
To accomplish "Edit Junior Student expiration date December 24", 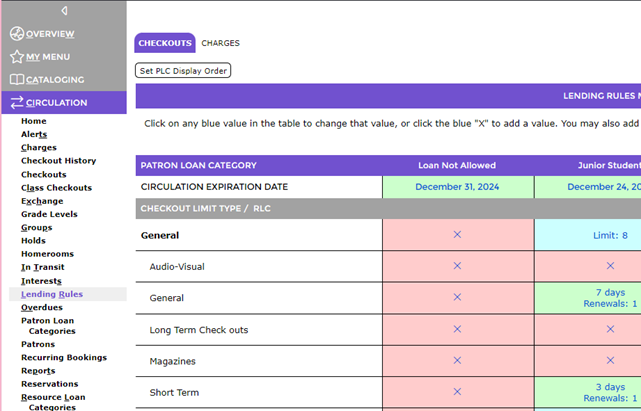I will point(604,187).
